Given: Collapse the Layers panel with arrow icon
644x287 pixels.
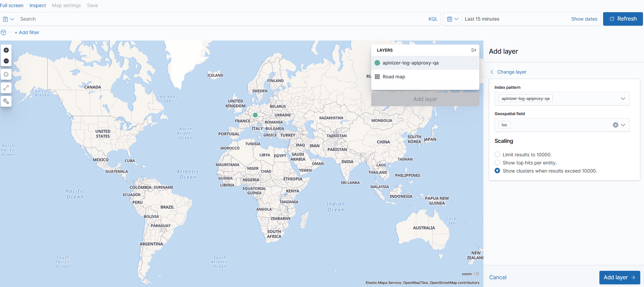Looking at the screenshot, I should 473,50.
